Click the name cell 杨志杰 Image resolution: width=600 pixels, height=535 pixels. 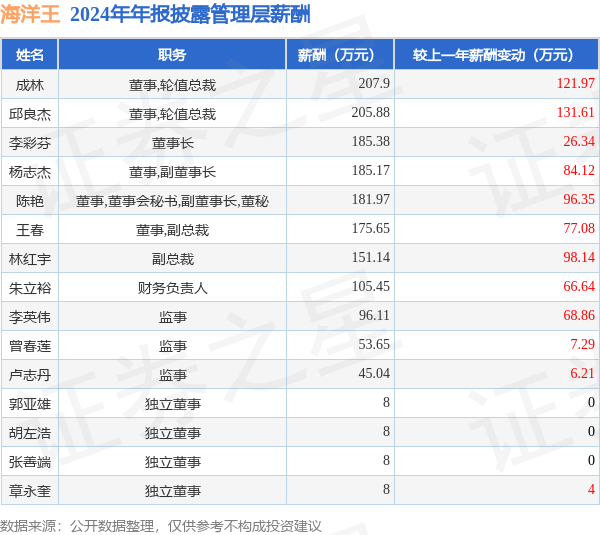pos(30,172)
